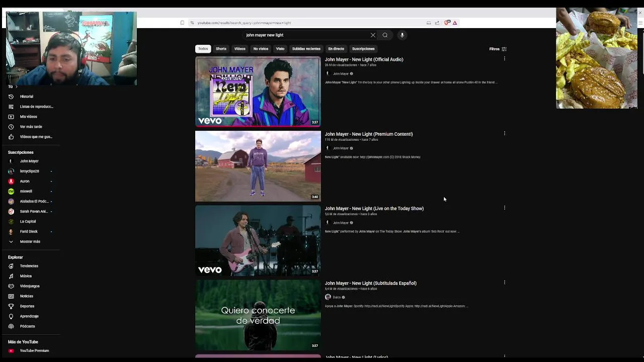Image resolution: width=644 pixels, height=362 pixels.
Task: Open Dulce channel under Subtitulada video
Action: point(337,297)
